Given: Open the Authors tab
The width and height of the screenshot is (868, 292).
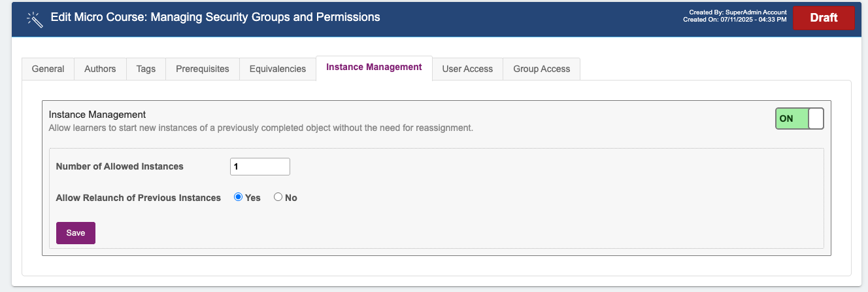Looking at the screenshot, I should tap(100, 69).
